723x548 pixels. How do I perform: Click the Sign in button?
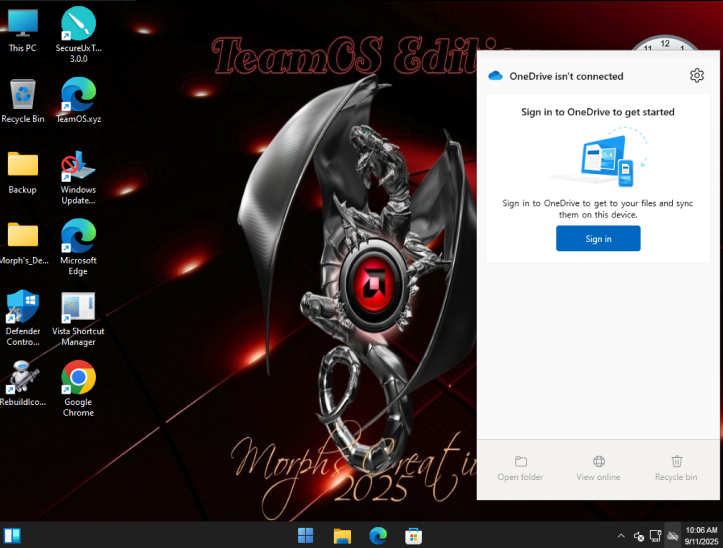tap(598, 238)
